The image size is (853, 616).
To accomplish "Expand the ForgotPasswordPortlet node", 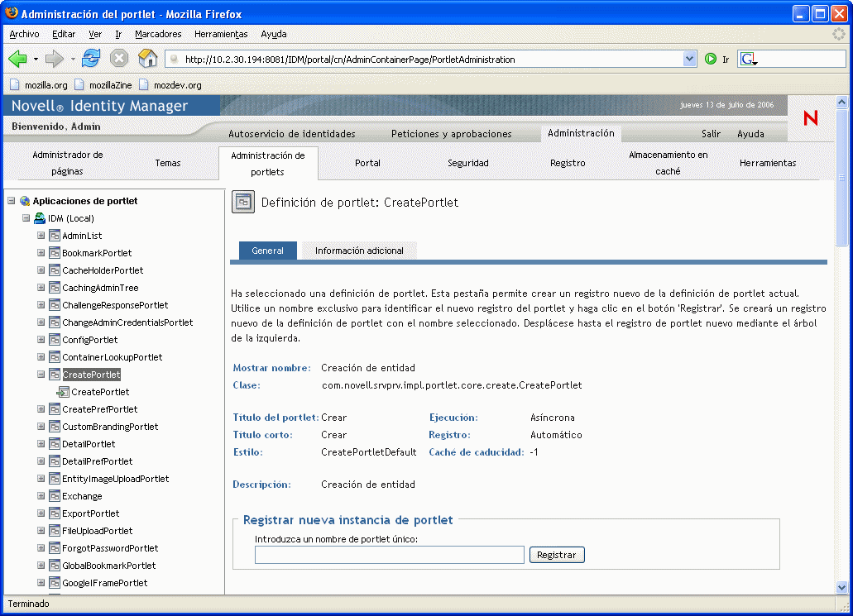I will click(x=41, y=548).
